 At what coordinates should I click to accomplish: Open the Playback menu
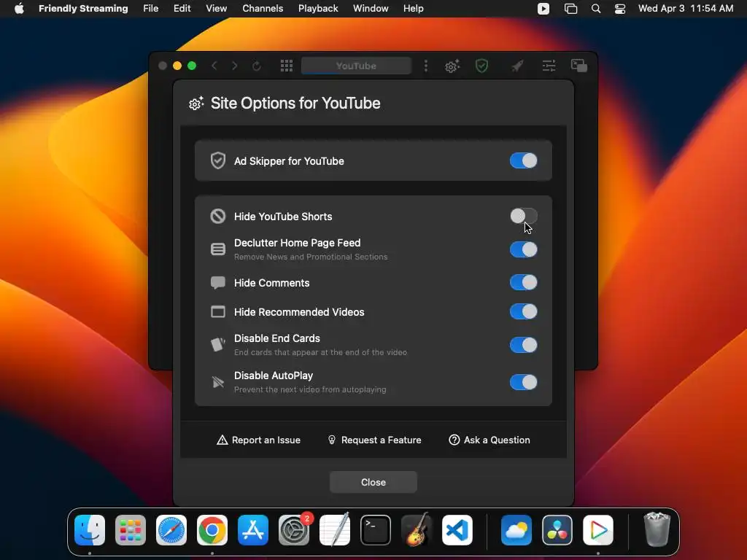tap(318, 8)
